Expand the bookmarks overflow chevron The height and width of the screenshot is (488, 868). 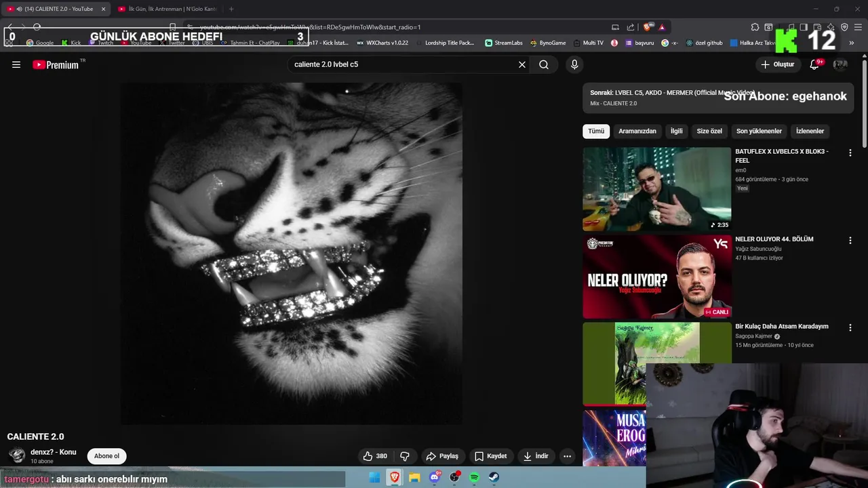(851, 43)
